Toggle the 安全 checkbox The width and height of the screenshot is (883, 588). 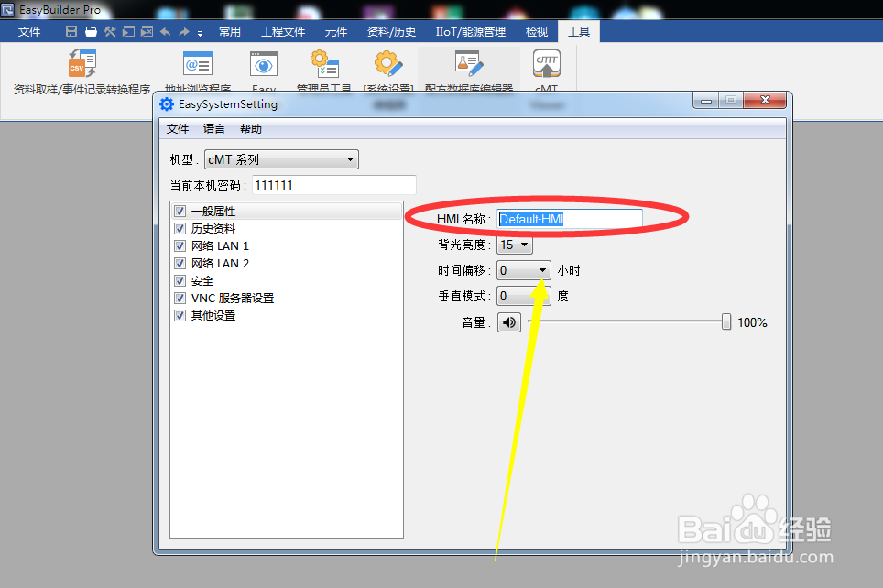(x=180, y=280)
